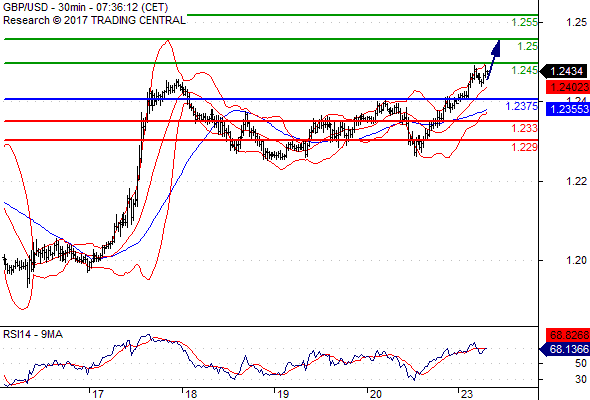Click the green 1.245 resistance label
590x400 pixels.
(x=525, y=70)
